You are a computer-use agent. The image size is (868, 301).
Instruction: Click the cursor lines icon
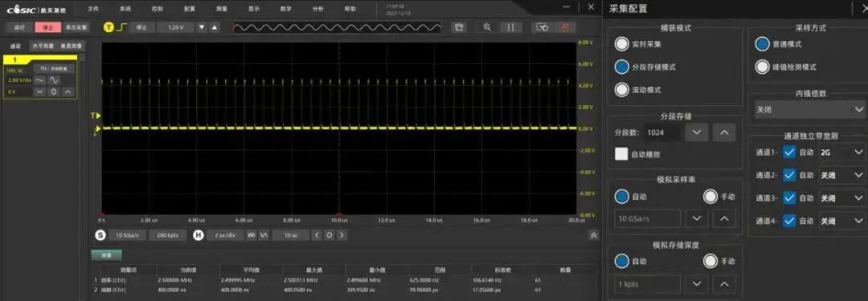[511, 27]
